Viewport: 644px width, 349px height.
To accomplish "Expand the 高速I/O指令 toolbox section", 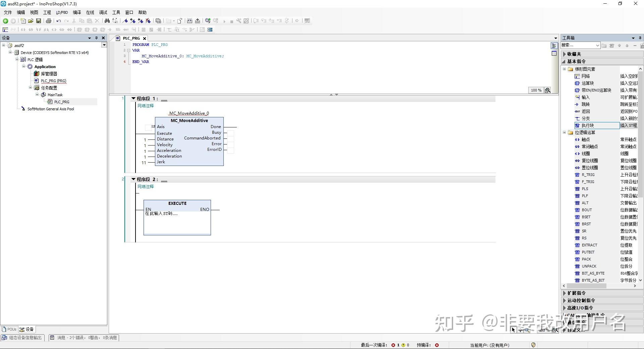I will click(602, 308).
